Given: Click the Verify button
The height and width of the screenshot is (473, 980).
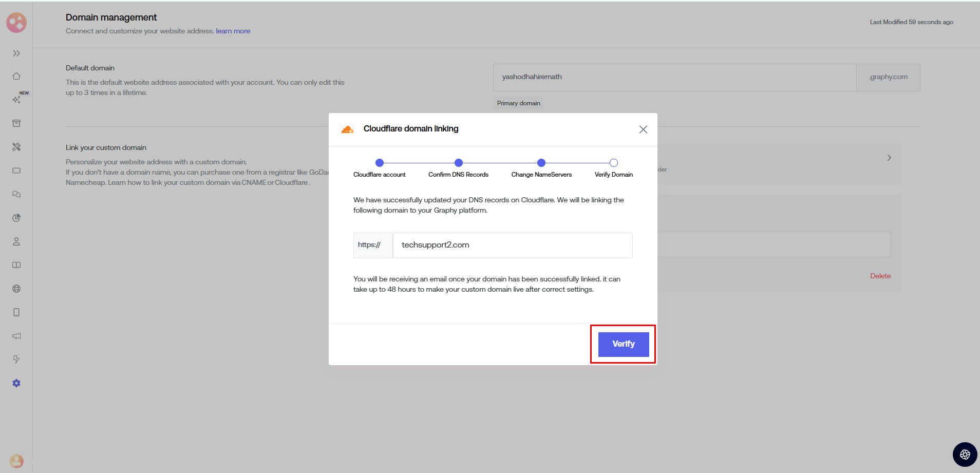Looking at the screenshot, I should pyautogui.click(x=623, y=344).
